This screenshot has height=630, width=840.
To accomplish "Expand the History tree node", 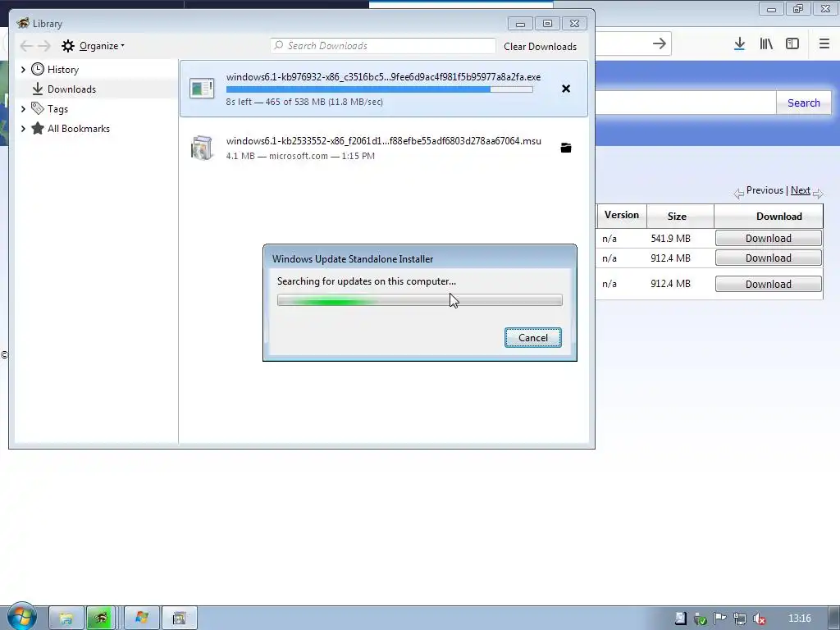I will (23, 70).
